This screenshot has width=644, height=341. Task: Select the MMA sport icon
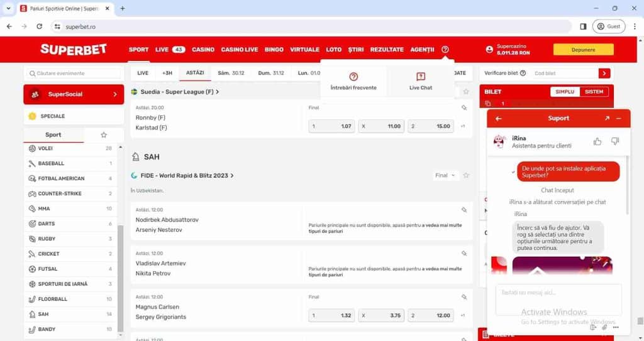32,208
